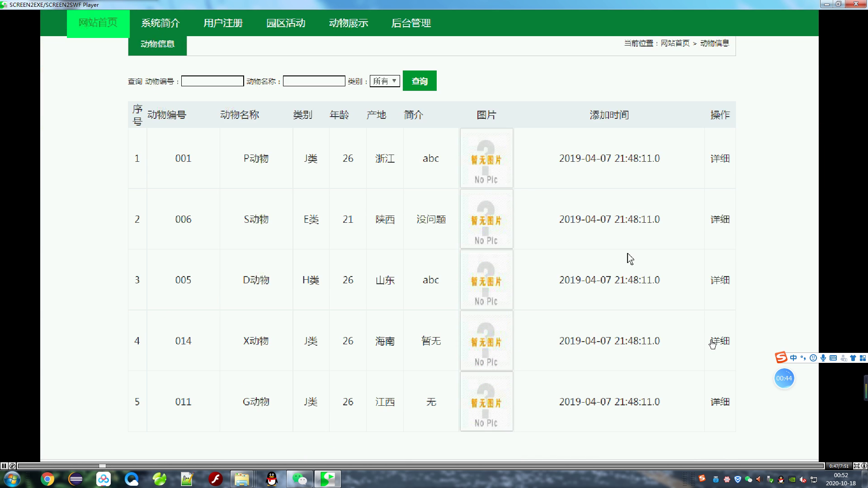The image size is (868, 488).
Task: Click the No Pic thumbnail of P动物
Action: pyautogui.click(x=486, y=158)
